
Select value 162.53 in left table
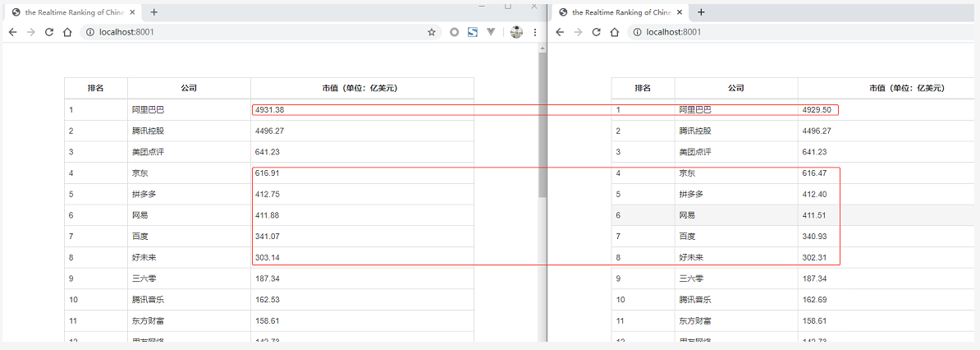click(268, 299)
